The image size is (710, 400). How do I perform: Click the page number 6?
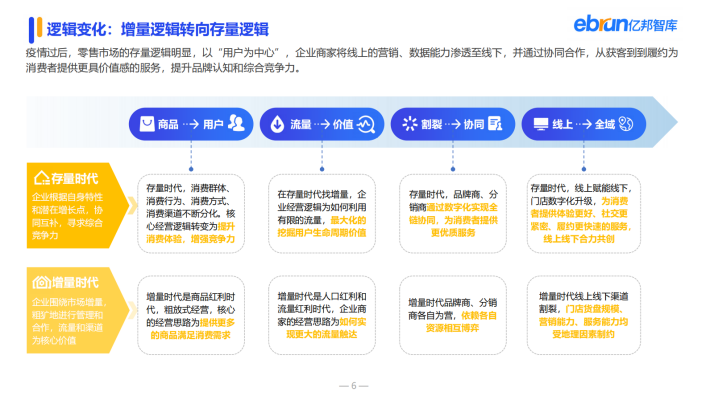[x=354, y=386]
